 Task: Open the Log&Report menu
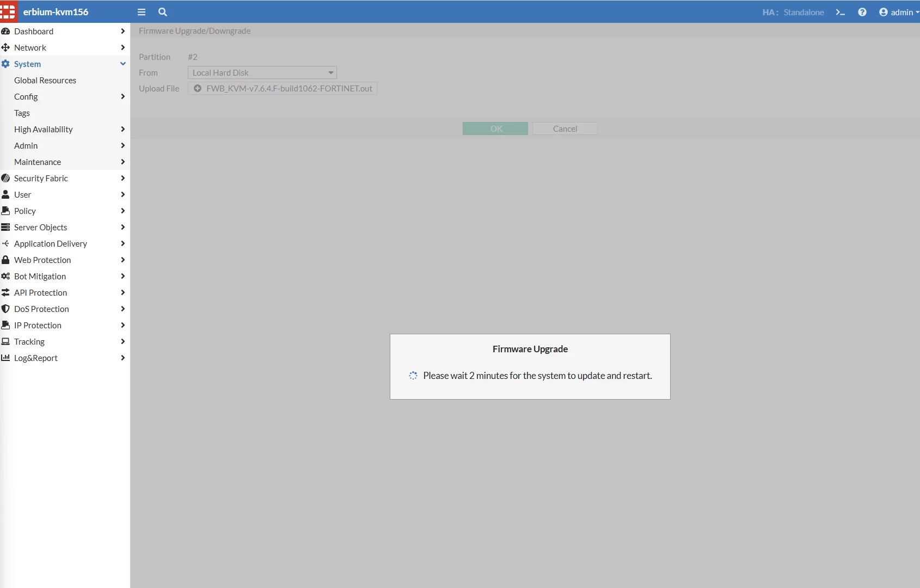(65, 358)
